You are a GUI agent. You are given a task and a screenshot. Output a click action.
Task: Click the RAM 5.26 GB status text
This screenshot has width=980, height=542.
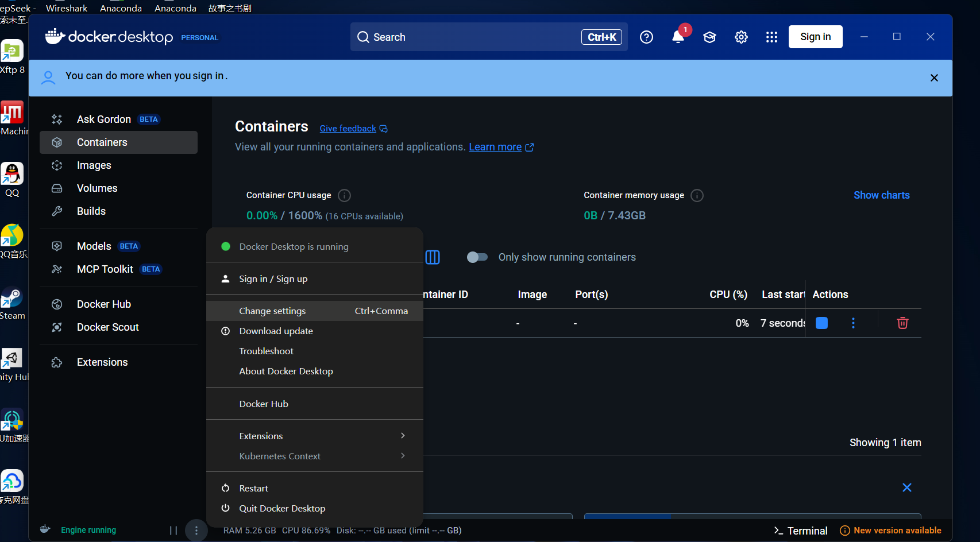tap(249, 531)
